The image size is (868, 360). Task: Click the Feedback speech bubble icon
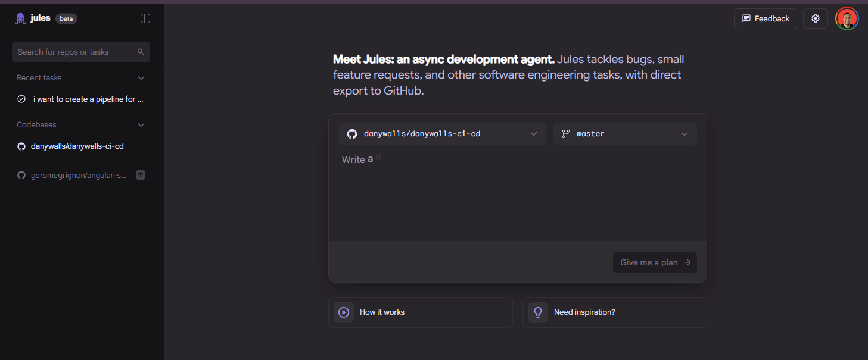pos(746,18)
